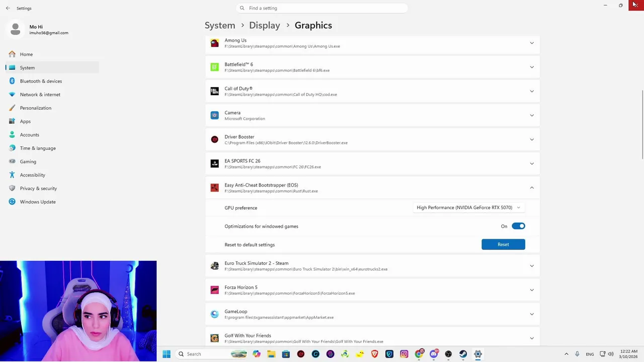Open Accessibility settings

(x=52, y=175)
